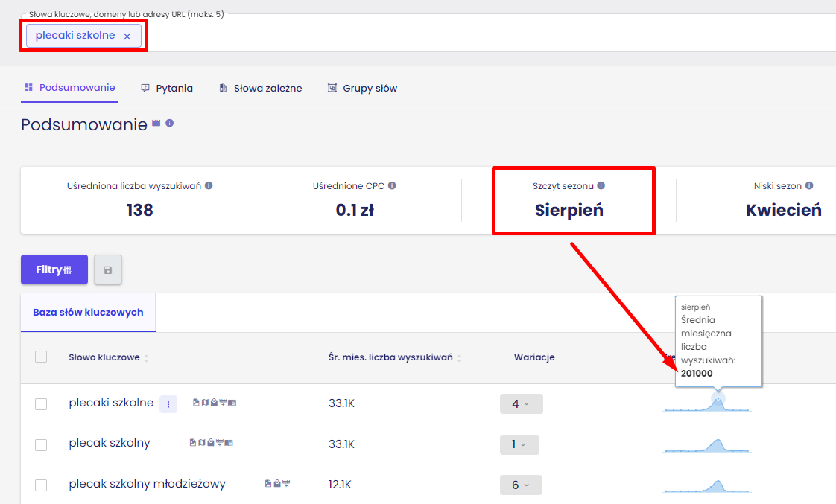This screenshot has width=836, height=504.
Task: Click the 'plecaki szkolne' keyword in table
Action: click(111, 403)
